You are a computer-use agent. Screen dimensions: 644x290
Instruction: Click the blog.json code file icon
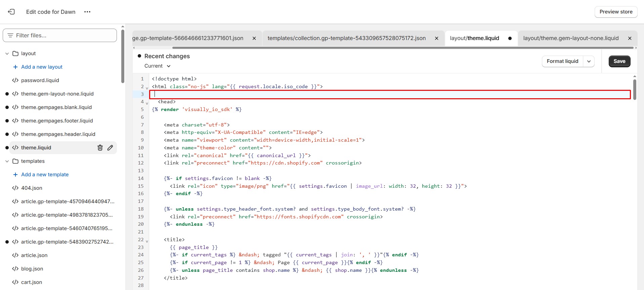coord(15,269)
